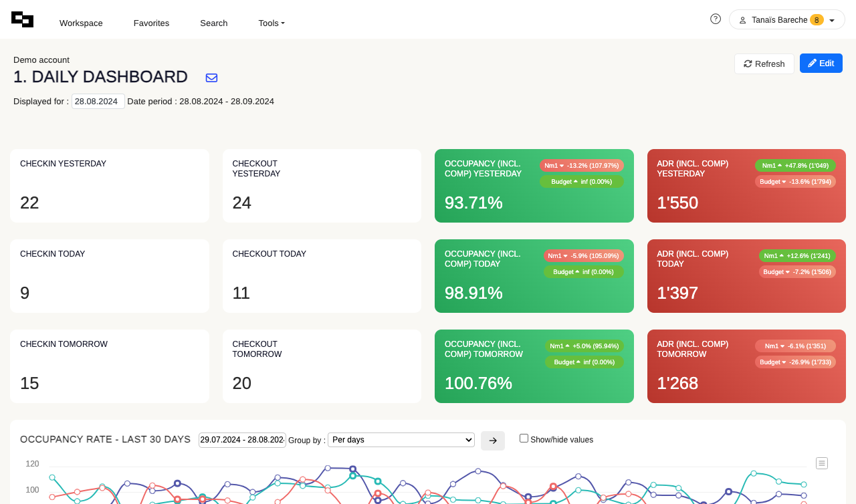
Task: Click the Checkout Today value 11
Action: (241, 293)
